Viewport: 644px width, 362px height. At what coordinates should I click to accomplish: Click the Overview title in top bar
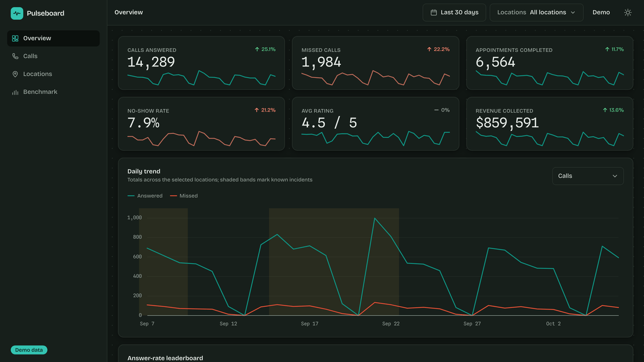pos(129,12)
